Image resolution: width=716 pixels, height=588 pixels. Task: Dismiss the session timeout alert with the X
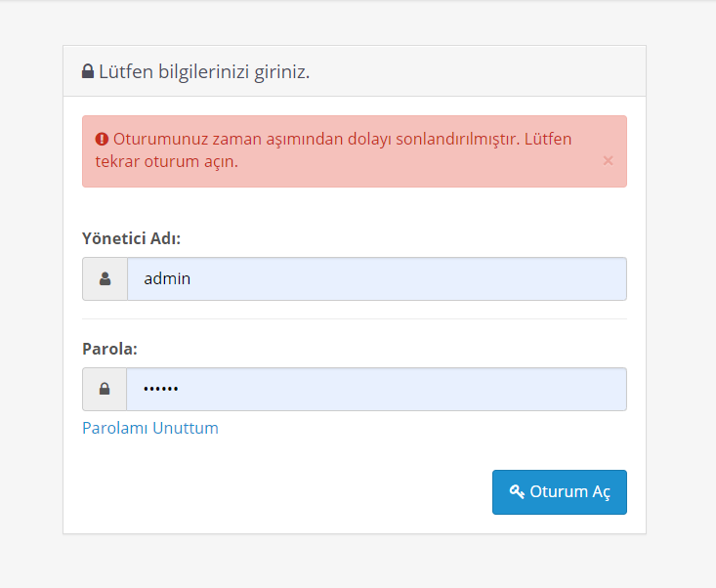(608, 161)
